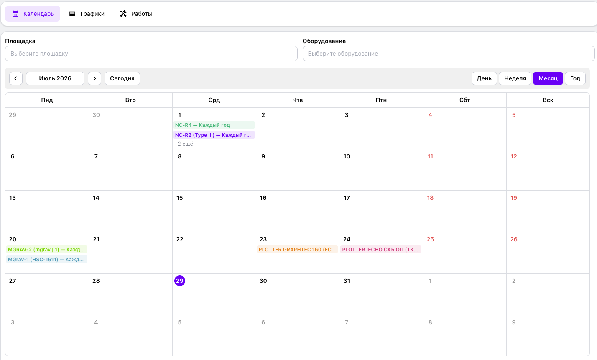Switch to the Работы tab

pos(136,14)
